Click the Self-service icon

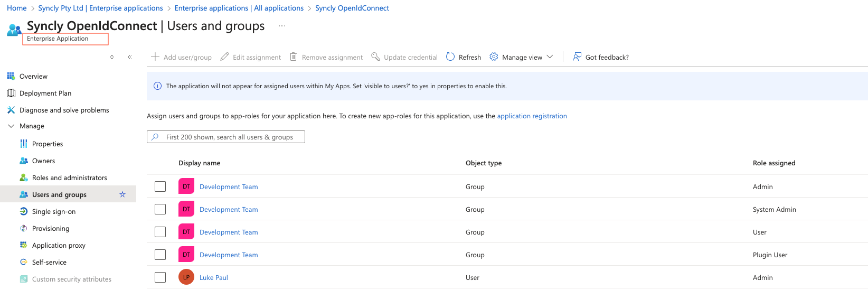click(24, 262)
